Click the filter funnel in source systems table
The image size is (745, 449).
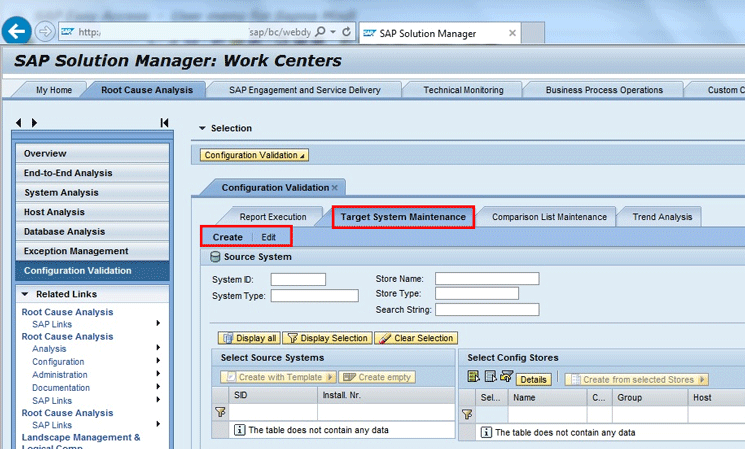tap(220, 412)
